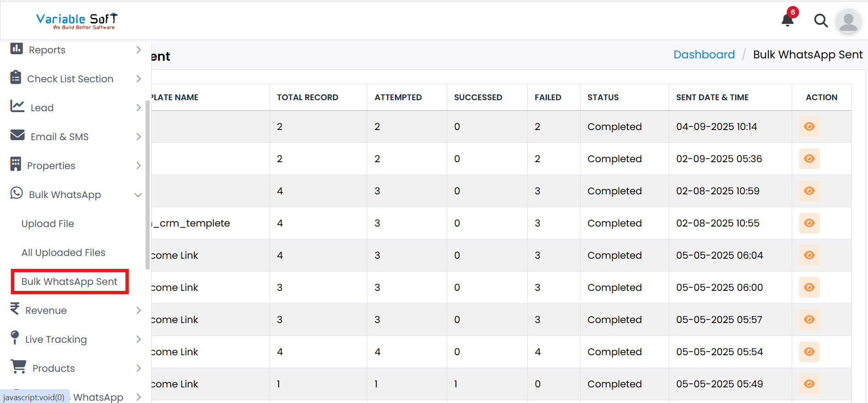
Task: Go to Dashboard breadcrumb link
Action: [704, 55]
